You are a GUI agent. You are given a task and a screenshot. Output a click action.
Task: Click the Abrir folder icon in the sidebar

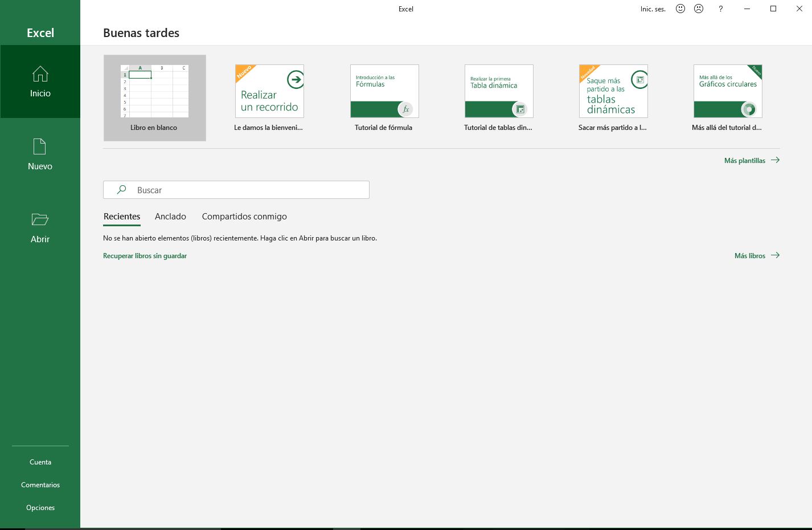pos(40,219)
